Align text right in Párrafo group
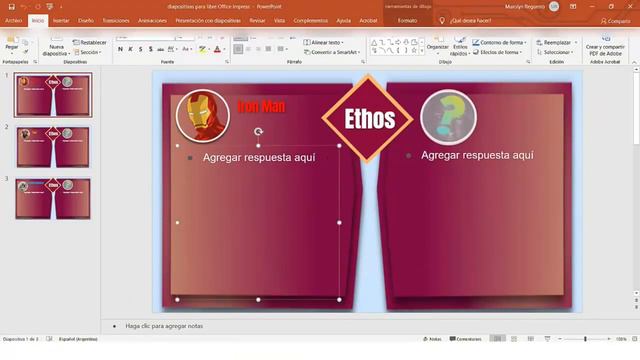Viewport: 640px width, 360px height. pyautogui.click(x=258, y=49)
